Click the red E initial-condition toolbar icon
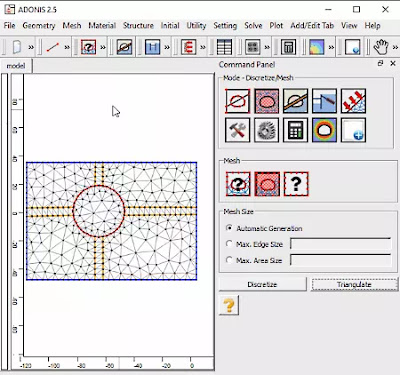 [x=189, y=47]
